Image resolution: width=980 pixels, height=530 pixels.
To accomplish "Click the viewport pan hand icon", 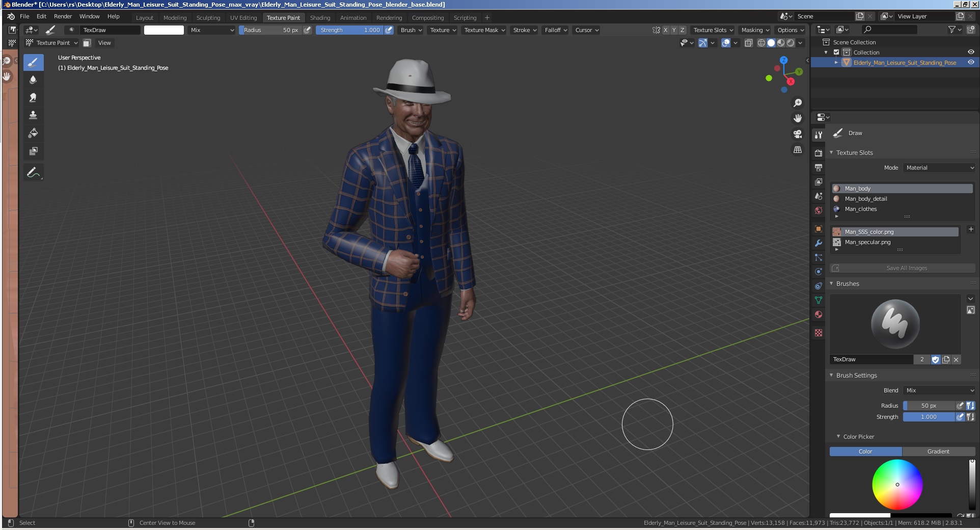I will click(798, 118).
